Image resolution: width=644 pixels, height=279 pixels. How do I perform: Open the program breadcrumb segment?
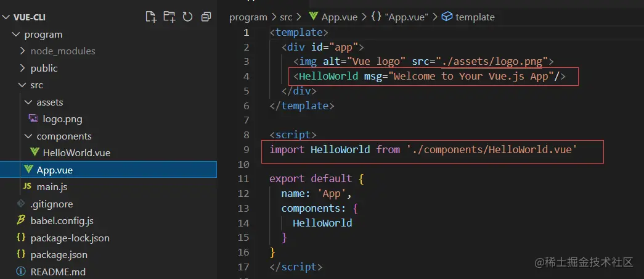click(248, 17)
